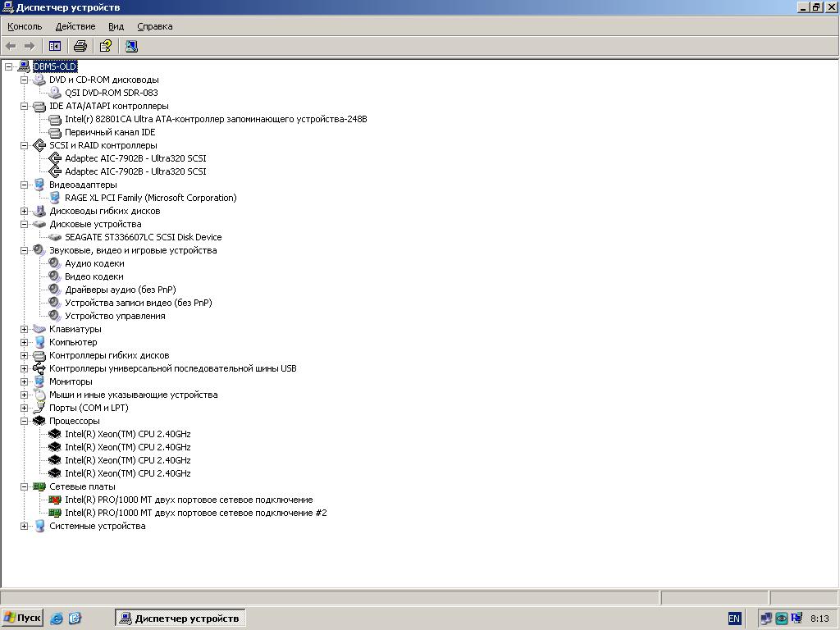Image resolution: width=840 pixels, height=630 pixels.
Task: Collapse DVD и CD-ROM дисководы node
Action: coord(24,80)
